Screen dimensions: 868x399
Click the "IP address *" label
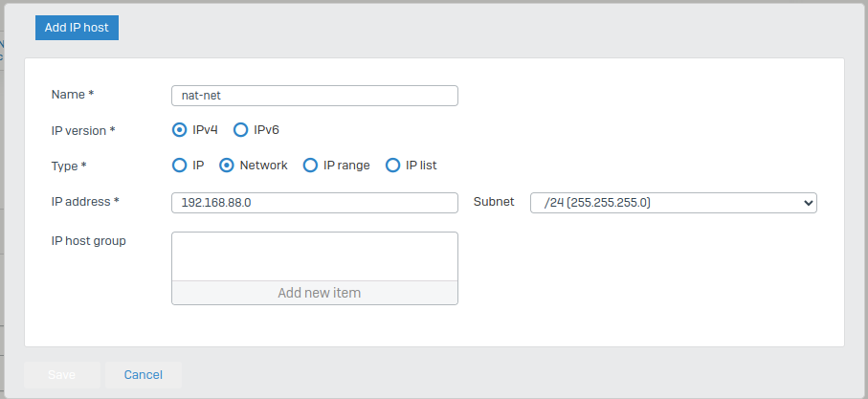tap(85, 202)
